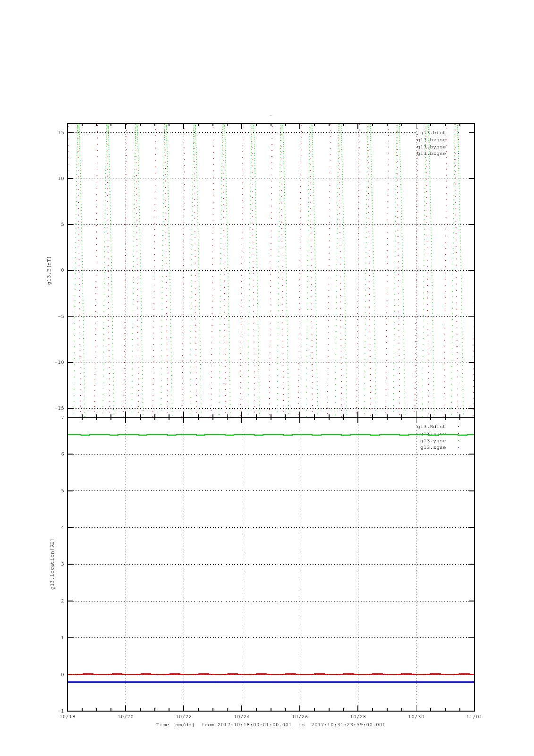
Task: Click the g13.location[RE] vertical axis title
Action: point(53,564)
